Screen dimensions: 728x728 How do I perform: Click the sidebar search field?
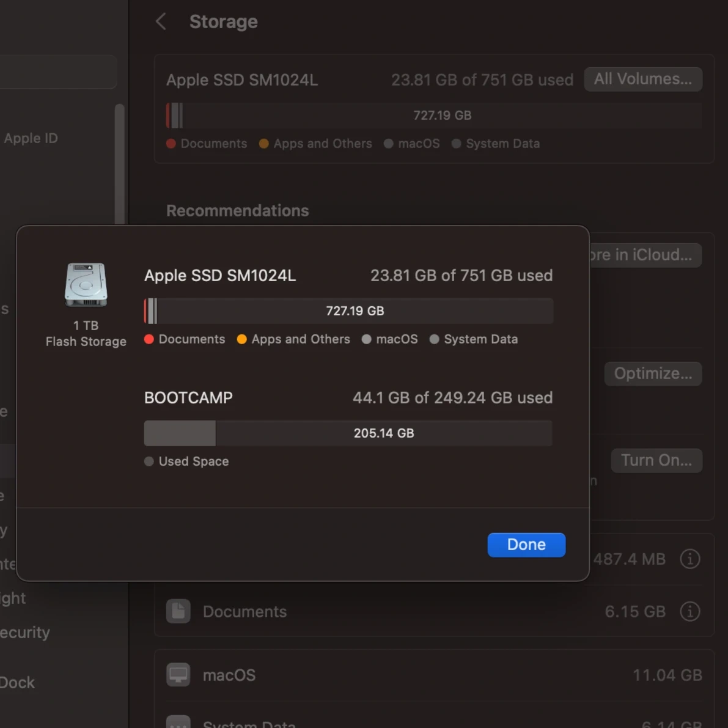[x=58, y=72]
